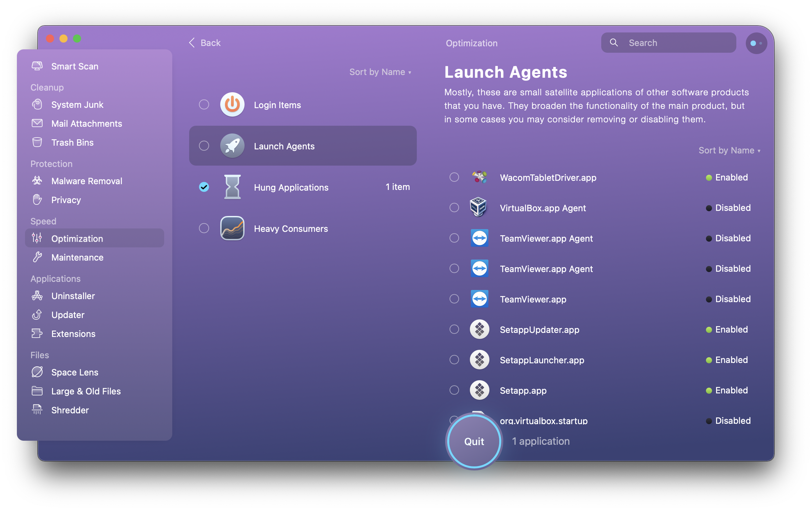Click the Quit button
Image resolution: width=812 pixels, height=511 pixels.
[474, 440]
